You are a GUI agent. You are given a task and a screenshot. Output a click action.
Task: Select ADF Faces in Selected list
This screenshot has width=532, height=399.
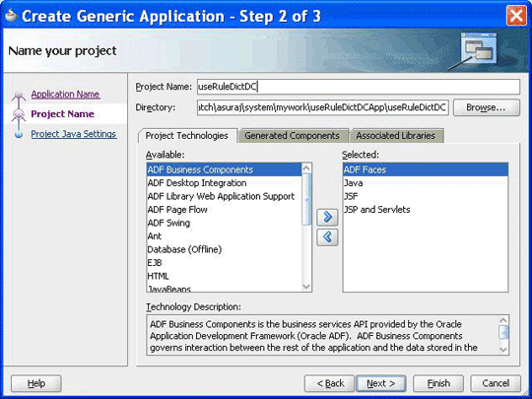coord(426,169)
